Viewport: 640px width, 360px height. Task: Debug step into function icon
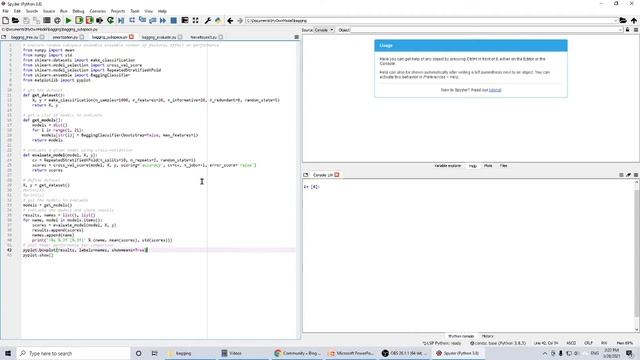(x=142, y=20)
